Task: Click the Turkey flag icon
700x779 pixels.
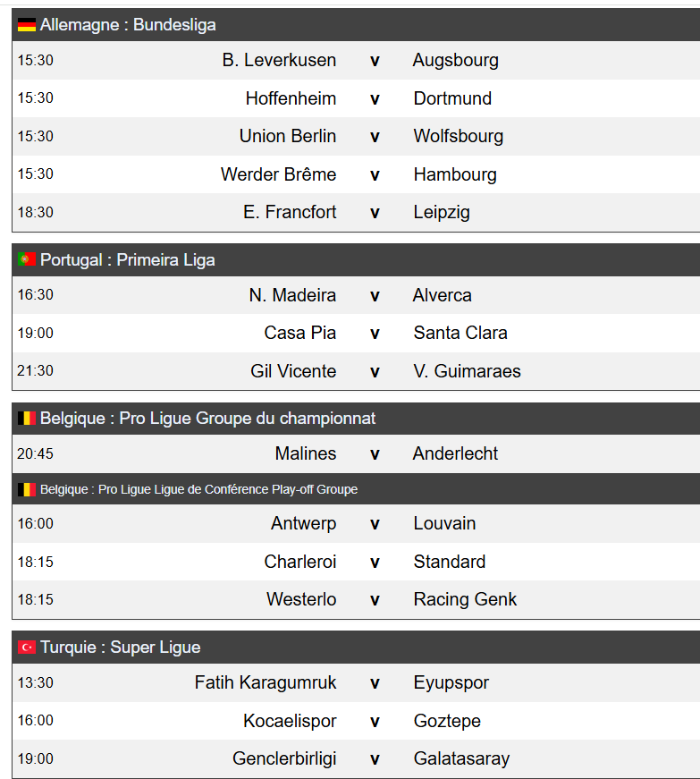Action: (26, 648)
